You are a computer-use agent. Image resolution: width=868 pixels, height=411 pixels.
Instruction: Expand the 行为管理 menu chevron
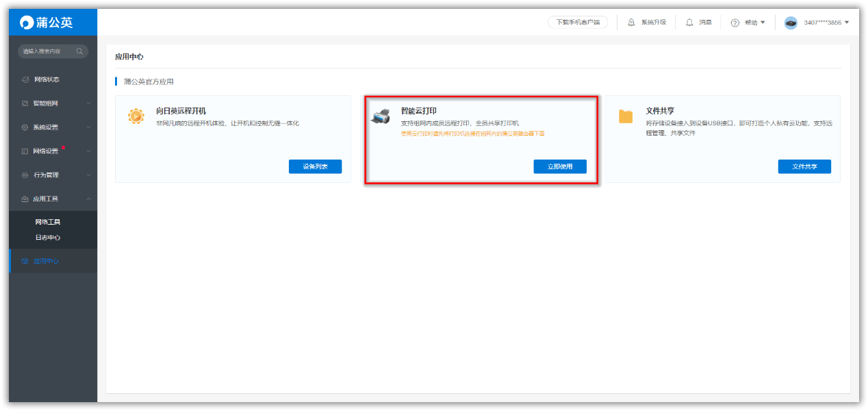pyautogui.click(x=88, y=175)
